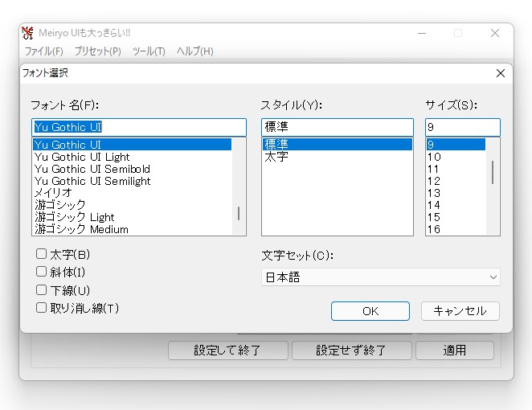Screen dimensions: 532x410
Task: Select size 10 in size list
Action: 456,157
